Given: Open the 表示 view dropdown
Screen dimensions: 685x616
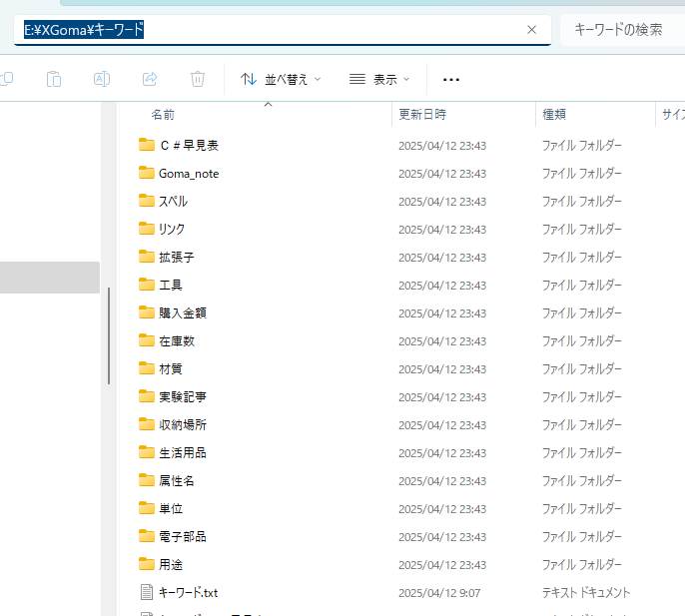Looking at the screenshot, I should point(379,80).
